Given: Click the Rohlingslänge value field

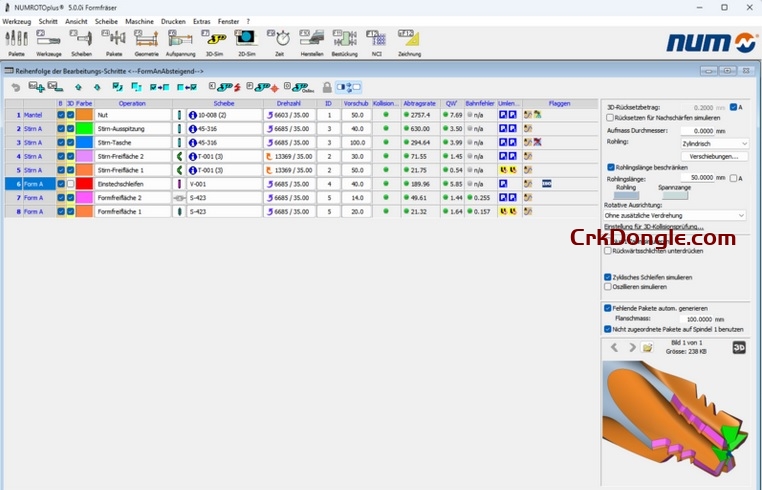Looking at the screenshot, I should pyautogui.click(x=697, y=178).
